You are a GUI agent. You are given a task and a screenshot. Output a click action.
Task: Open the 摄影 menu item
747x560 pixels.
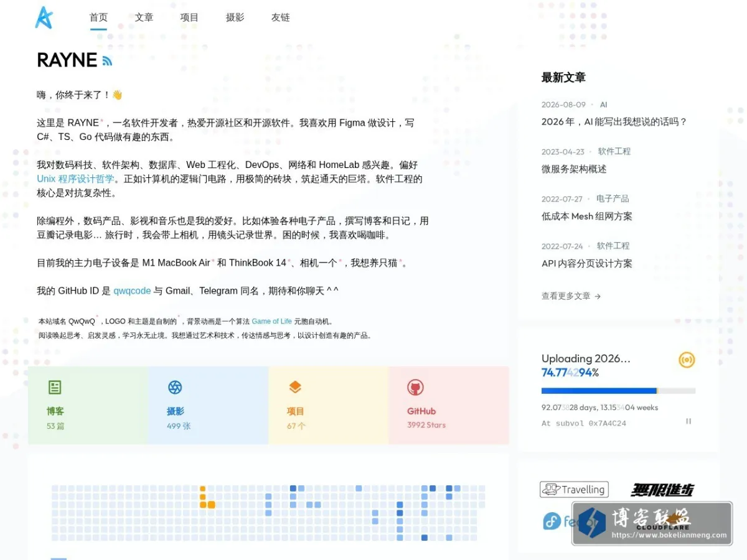coord(235,17)
